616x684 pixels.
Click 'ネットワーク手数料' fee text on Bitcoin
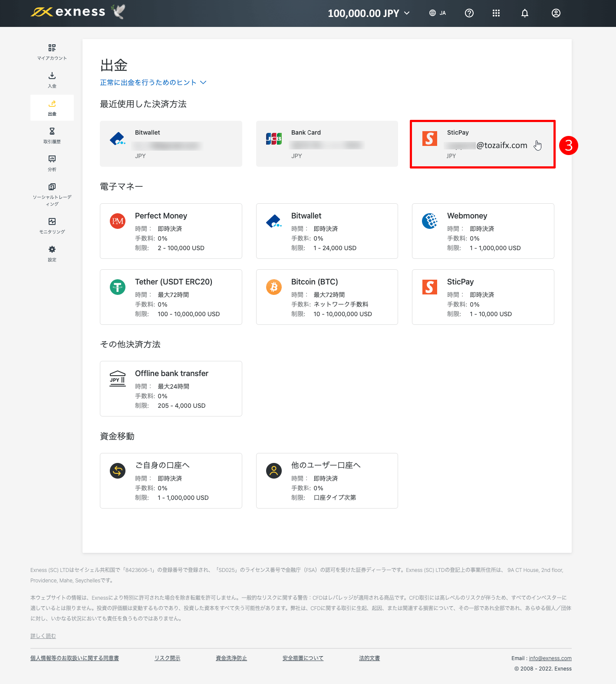pyautogui.click(x=341, y=304)
